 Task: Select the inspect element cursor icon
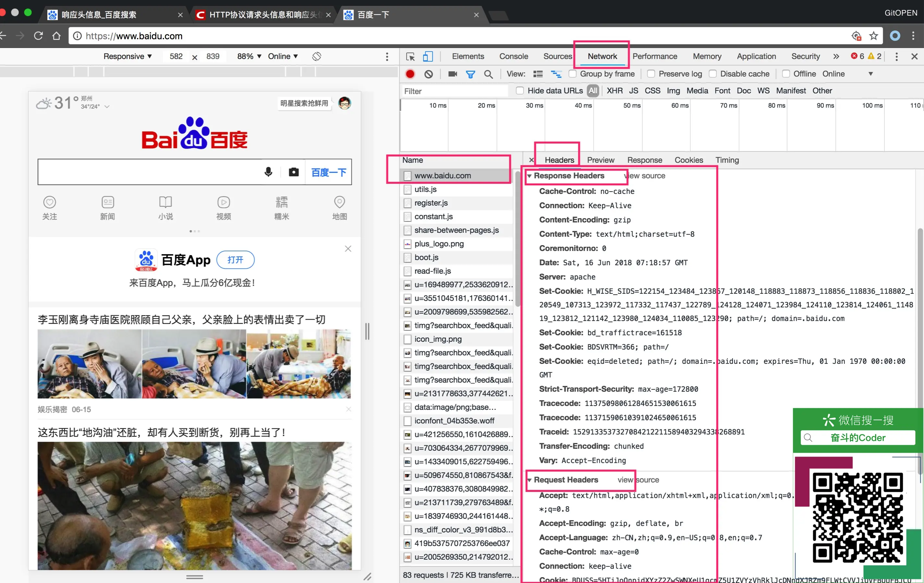click(x=410, y=56)
